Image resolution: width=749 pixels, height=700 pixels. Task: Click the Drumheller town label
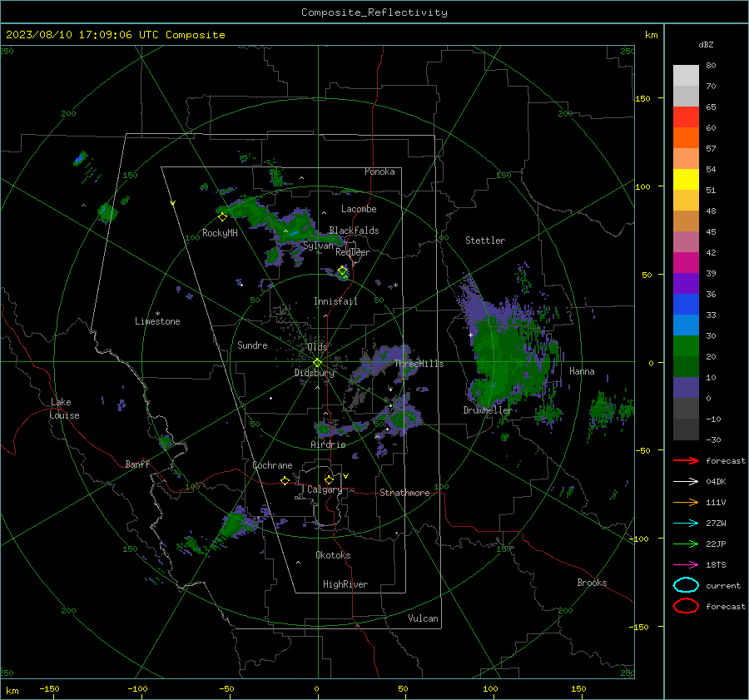coord(487,410)
